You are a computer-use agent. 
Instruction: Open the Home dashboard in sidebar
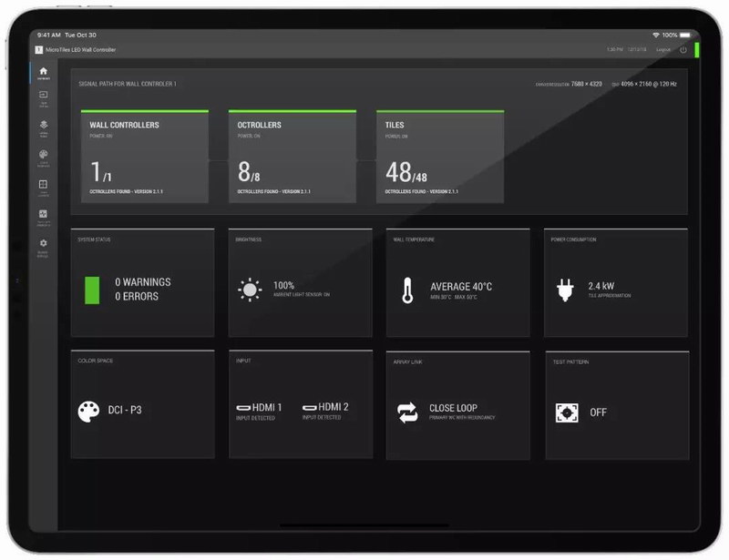pos(43,73)
